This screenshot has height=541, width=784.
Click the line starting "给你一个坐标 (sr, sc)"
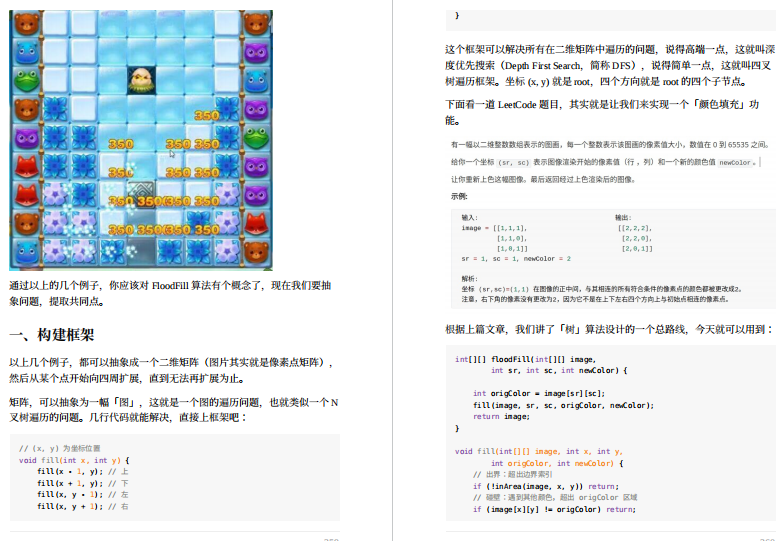click(x=604, y=162)
